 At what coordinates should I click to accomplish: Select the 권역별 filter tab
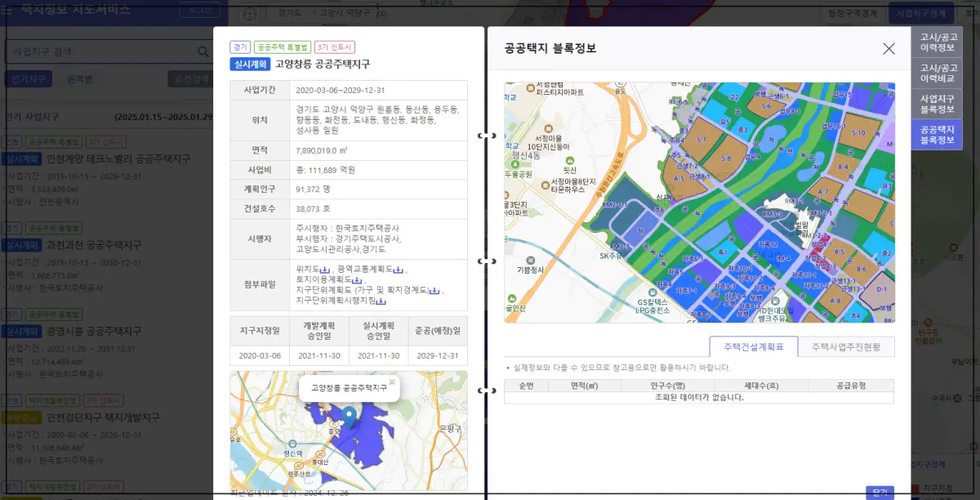(80, 79)
